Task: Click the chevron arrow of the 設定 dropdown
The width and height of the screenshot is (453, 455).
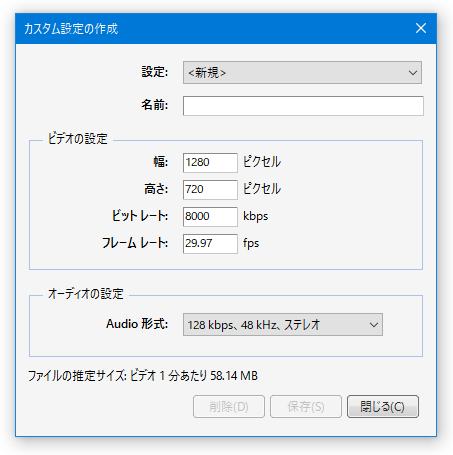Action: (x=413, y=73)
